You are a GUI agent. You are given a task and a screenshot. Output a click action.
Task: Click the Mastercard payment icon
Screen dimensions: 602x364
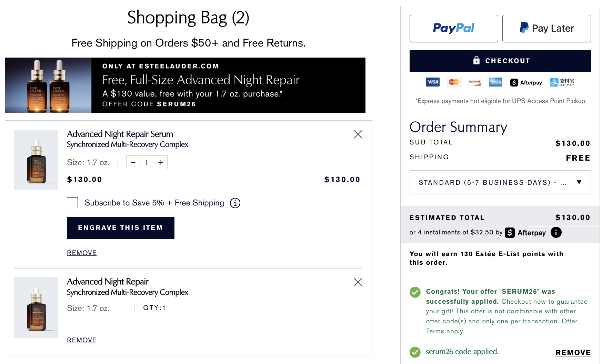click(x=454, y=82)
